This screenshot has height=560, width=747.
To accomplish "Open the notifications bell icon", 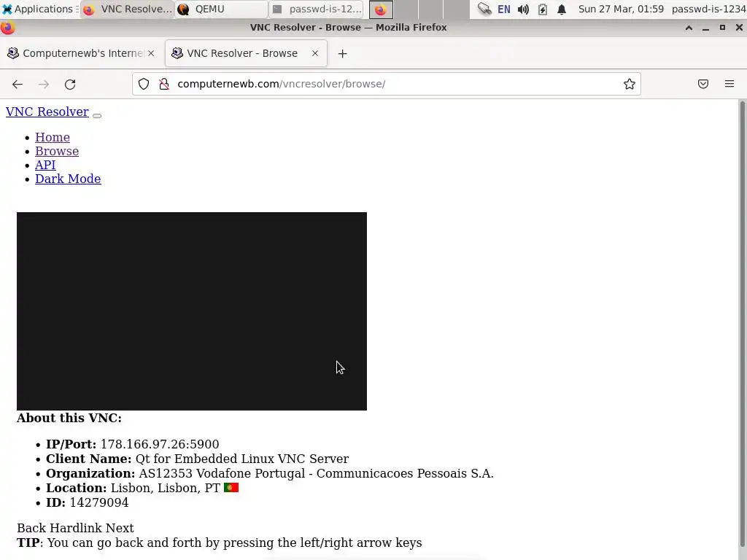I will pyautogui.click(x=562, y=9).
